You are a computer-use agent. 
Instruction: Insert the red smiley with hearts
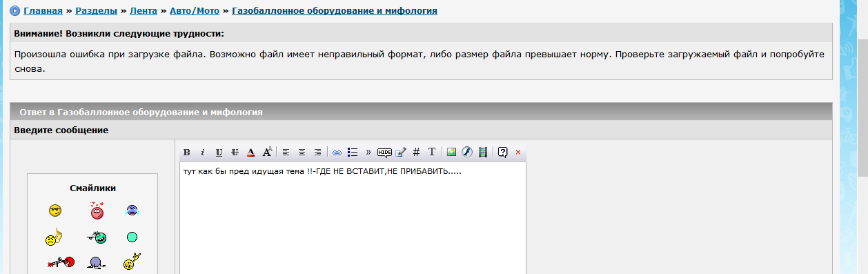click(x=97, y=211)
